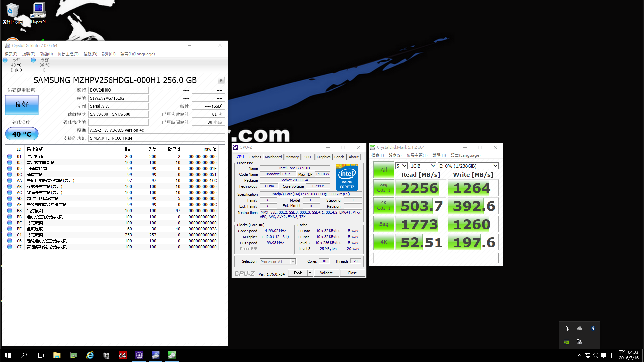Run the plain 4K test button
The image size is (644, 362).
pos(384,242)
